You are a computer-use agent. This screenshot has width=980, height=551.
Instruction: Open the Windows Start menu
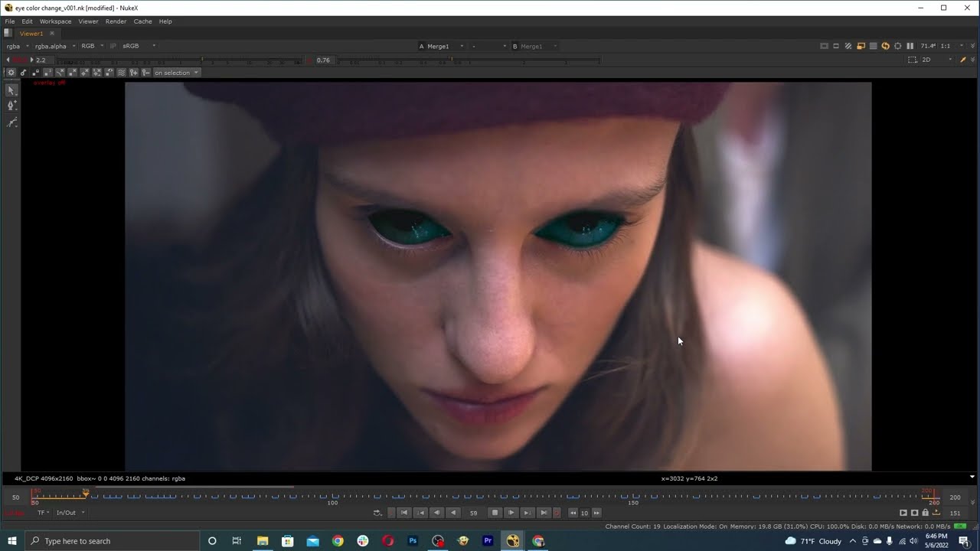click(12, 541)
